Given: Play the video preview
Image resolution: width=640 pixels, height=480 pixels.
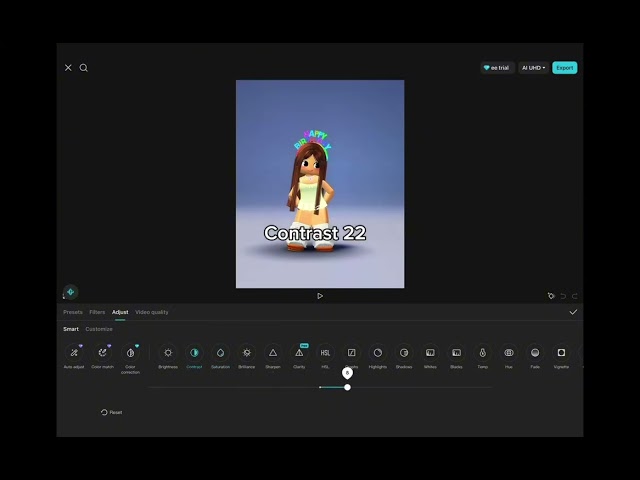Looking at the screenshot, I should (x=320, y=296).
